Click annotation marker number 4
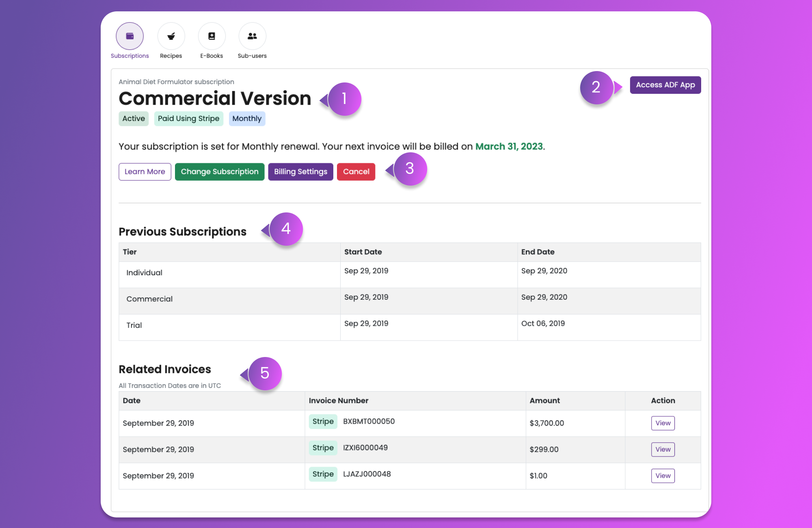The image size is (812, 528). click(286, 229)
